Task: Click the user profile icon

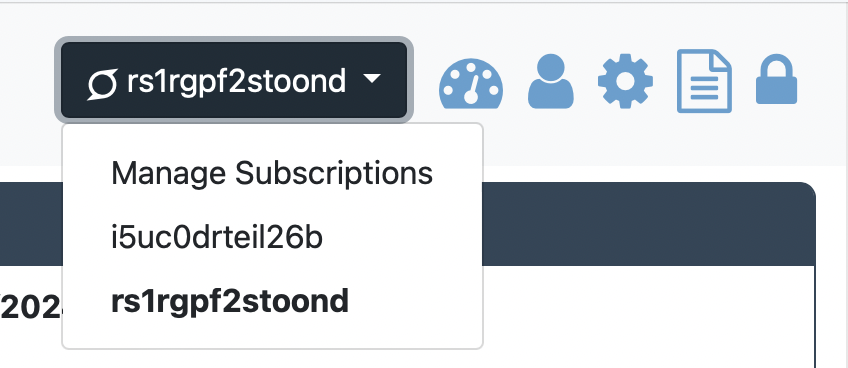Action: point(551,81)
